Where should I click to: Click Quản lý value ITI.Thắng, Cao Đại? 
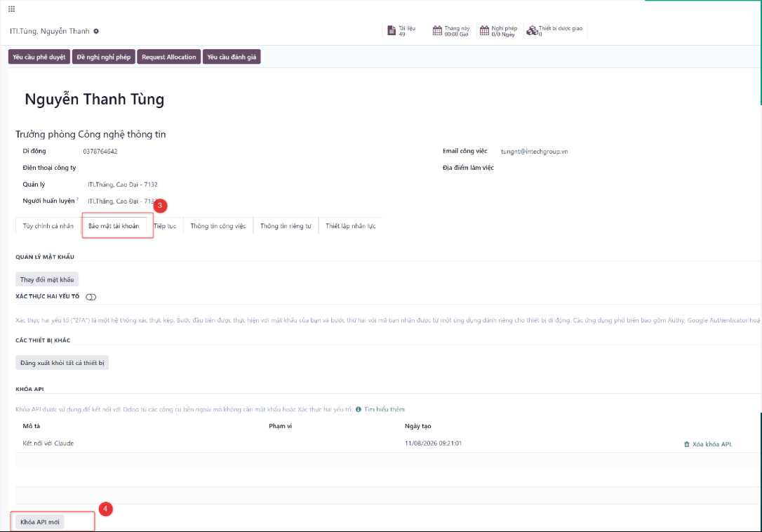click(123, 185)
